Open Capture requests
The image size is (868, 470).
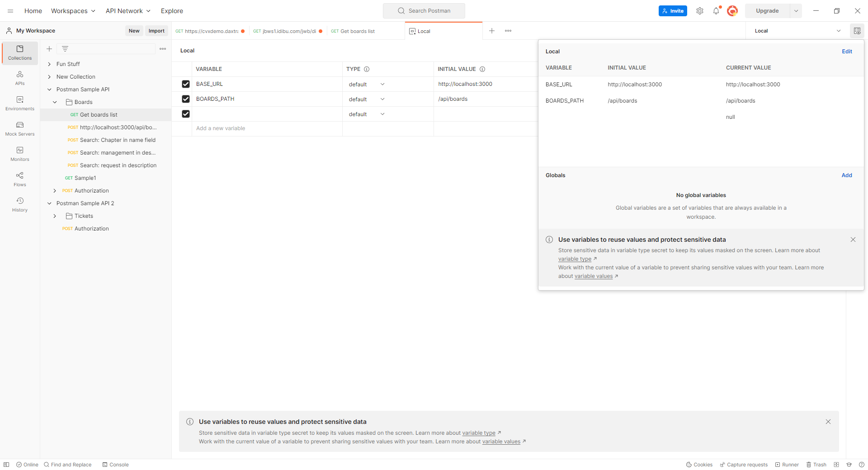point(744,465)
